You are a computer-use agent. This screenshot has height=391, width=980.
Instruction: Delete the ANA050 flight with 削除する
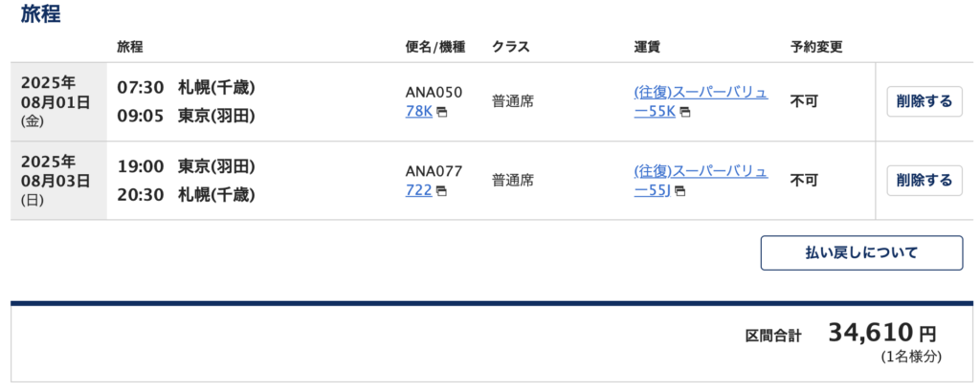924,101
